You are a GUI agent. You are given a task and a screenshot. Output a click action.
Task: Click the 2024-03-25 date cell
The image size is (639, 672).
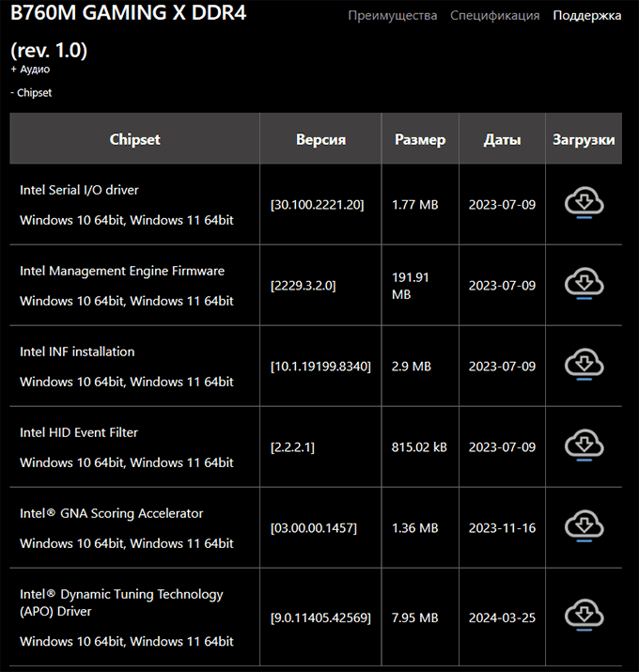coord(503,617)
